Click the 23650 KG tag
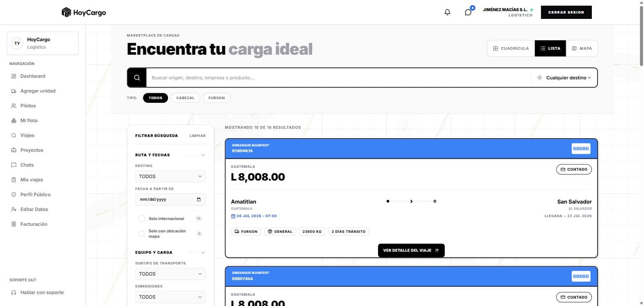This screenshot has width=644, height=306. pyautogui.click(x=312, y=232)
